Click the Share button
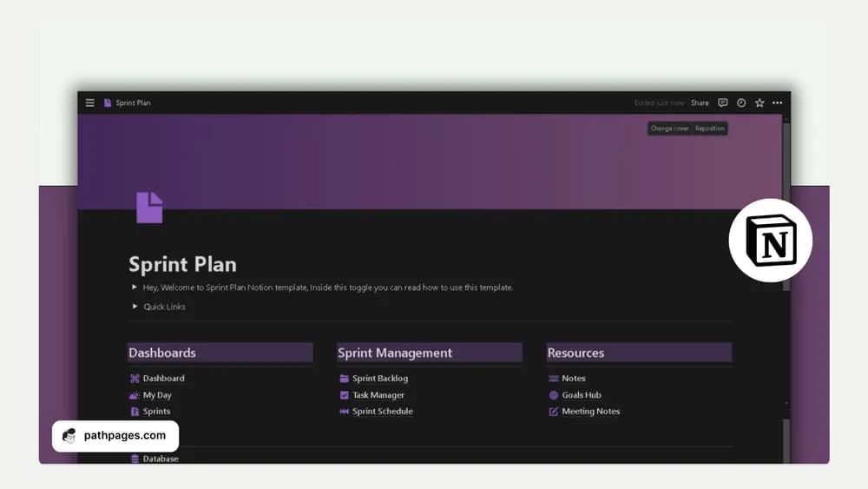868x489 pixels. pos(700,103)
